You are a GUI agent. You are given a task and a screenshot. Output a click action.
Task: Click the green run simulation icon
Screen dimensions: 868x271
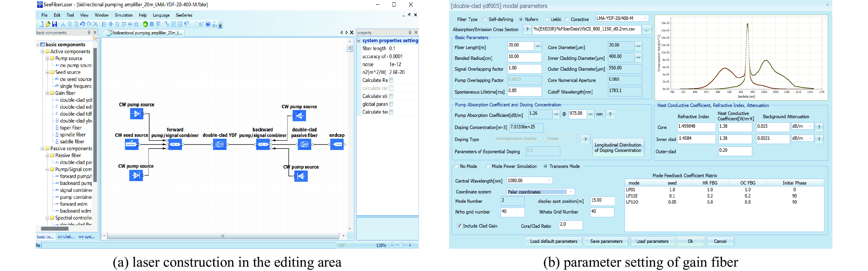(x=145, y=24)
